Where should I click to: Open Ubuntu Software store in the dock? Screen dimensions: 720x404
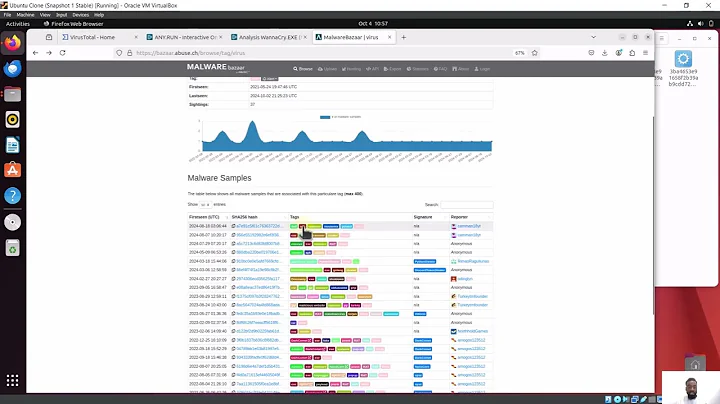tap(12, 170)
